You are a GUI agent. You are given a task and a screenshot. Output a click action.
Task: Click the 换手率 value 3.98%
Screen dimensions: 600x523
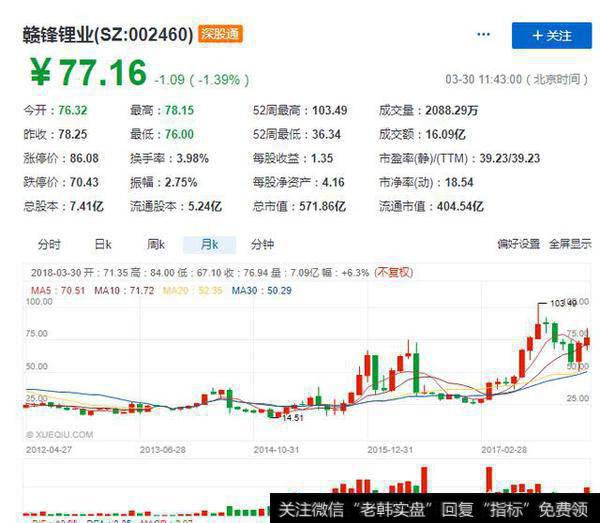[192, 158]
